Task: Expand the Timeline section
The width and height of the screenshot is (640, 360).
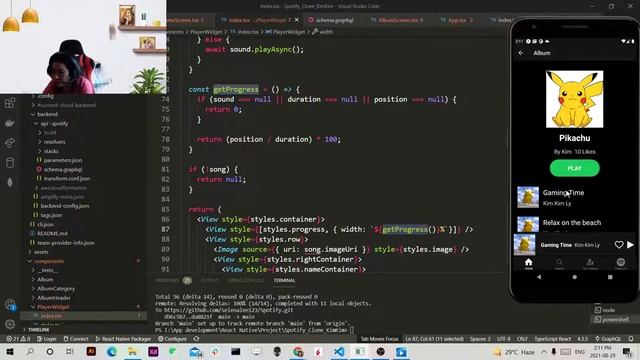Action: tap(39, 329)
